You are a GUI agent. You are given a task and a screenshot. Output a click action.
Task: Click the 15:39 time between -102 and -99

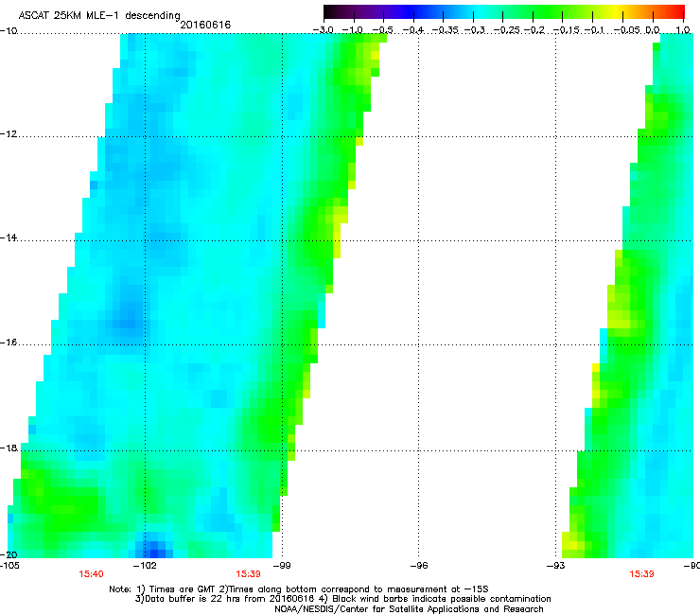pos(248,574)
